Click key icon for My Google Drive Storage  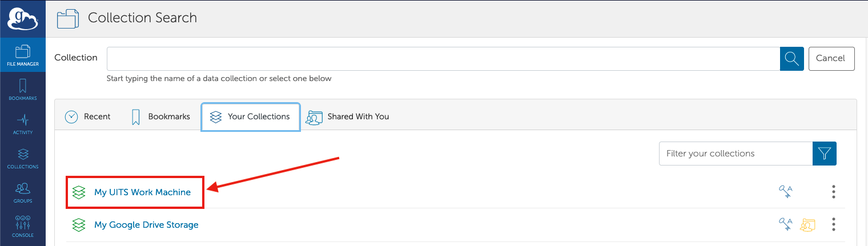[786, 224]
